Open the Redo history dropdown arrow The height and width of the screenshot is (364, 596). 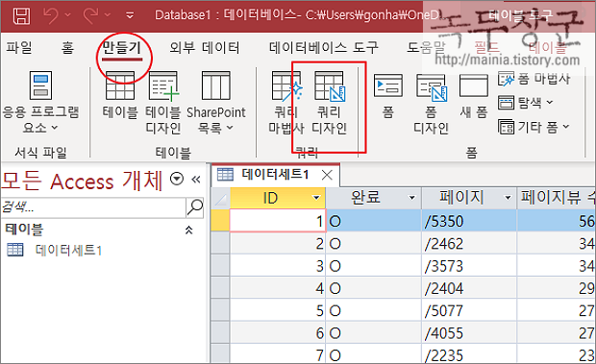point(108,15)
